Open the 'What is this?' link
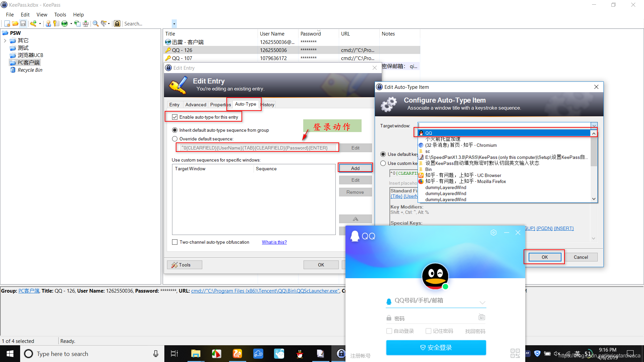644x362 pixels. click(x=274, y=242)
